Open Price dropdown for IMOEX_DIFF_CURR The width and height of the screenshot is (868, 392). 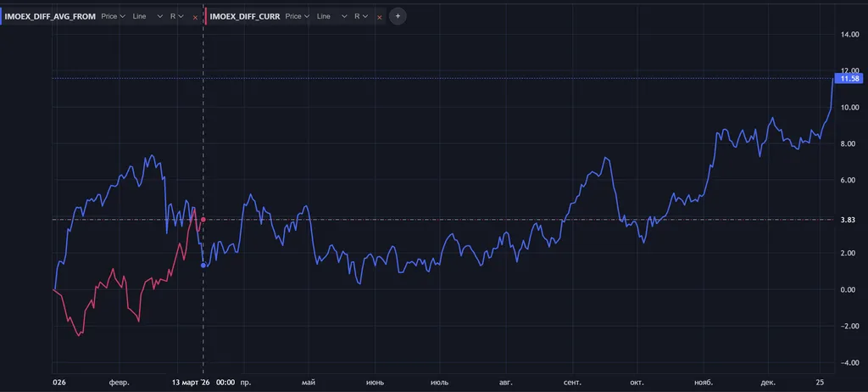point(298,16)
